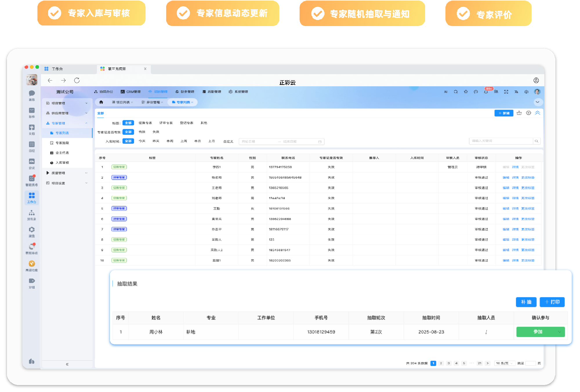
Task: Click the home icon in tab bar
Action: click(101, 102)
